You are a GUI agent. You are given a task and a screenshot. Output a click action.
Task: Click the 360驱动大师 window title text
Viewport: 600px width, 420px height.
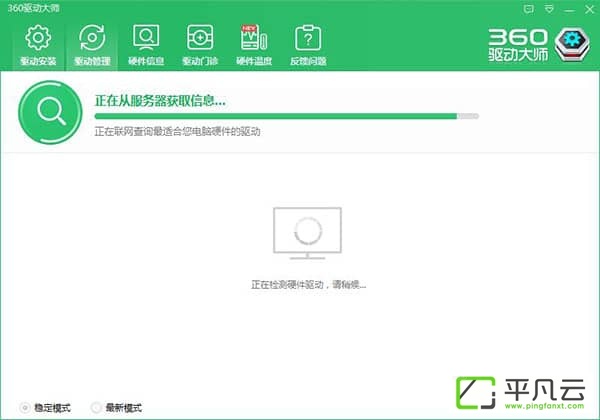coord(34,8)
